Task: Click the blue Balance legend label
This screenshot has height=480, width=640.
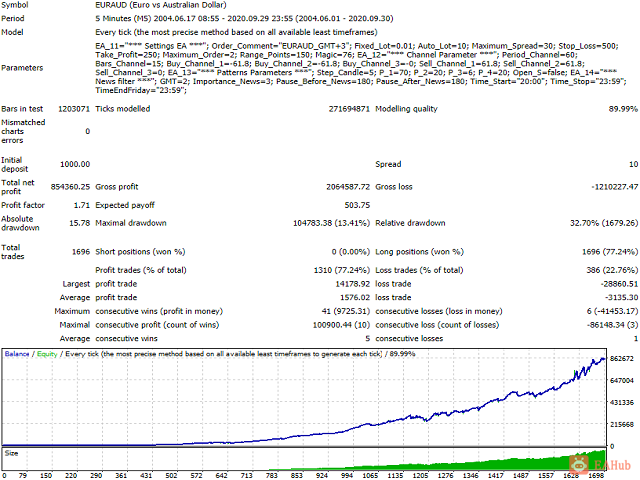Action: [x=17, y=354]
